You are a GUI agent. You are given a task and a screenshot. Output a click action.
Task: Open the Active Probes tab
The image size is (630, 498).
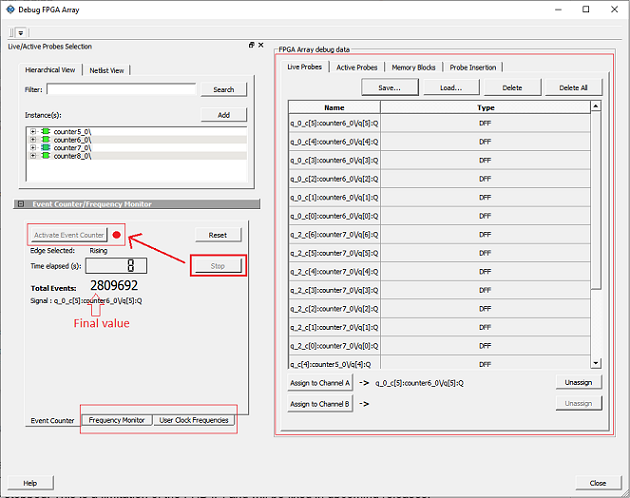[356, 67]
